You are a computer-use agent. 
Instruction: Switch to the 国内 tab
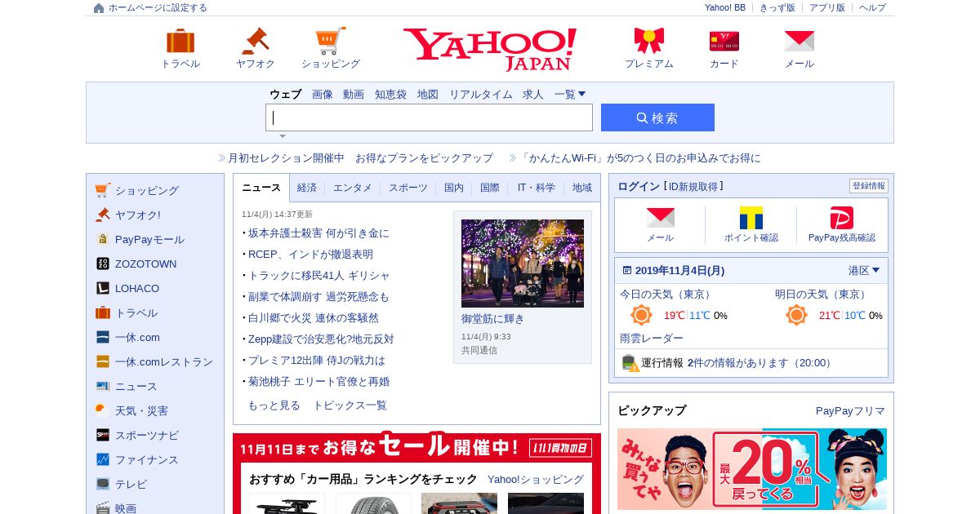click(454, 188)
